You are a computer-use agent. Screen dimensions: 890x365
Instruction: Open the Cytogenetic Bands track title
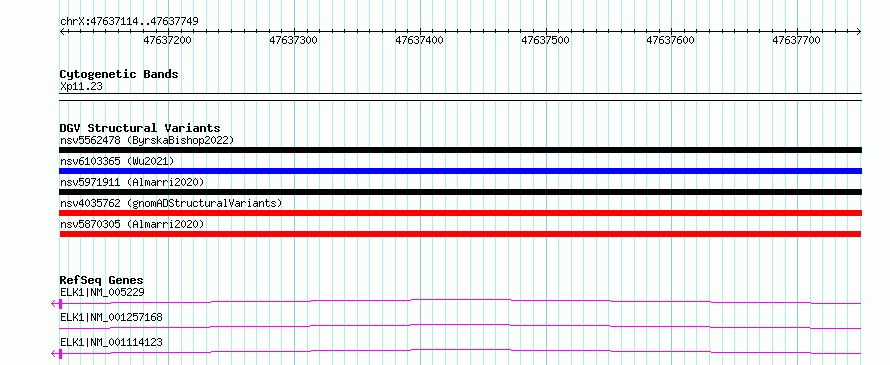coord(119,74)
